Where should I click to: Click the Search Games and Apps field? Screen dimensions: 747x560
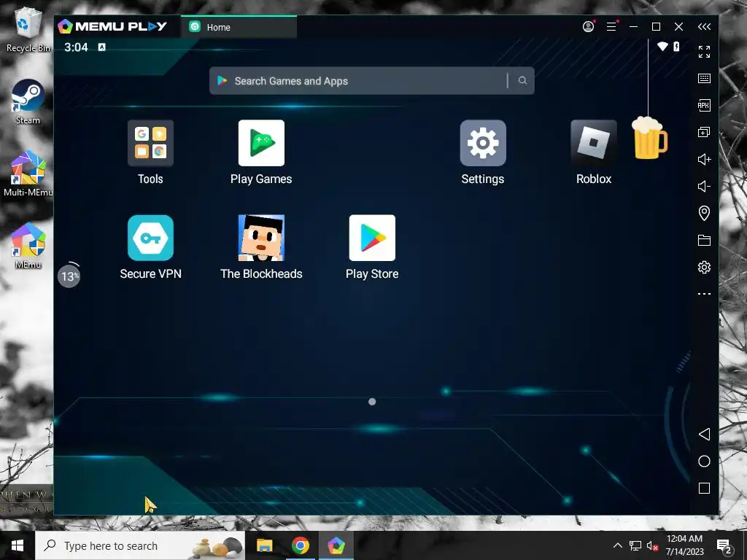click(x=371, y=81)
